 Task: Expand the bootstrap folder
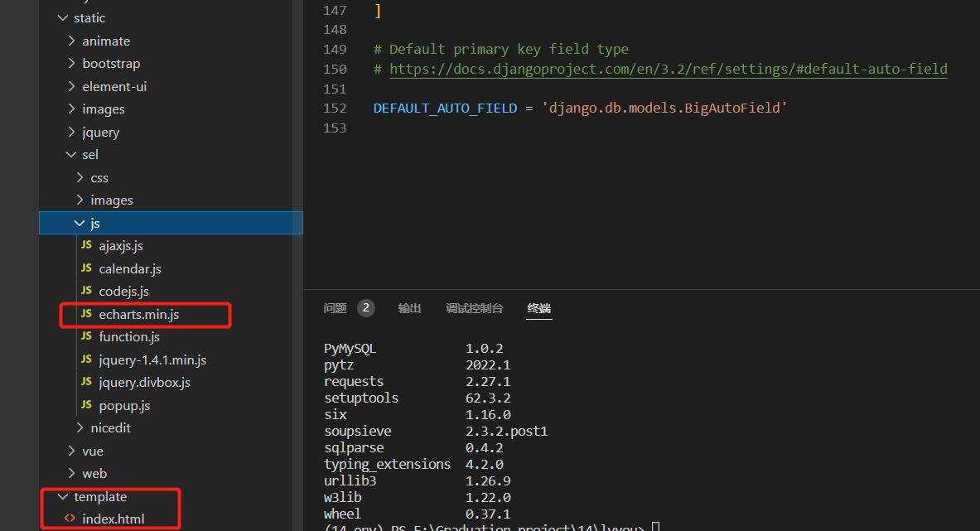(71, 63)
